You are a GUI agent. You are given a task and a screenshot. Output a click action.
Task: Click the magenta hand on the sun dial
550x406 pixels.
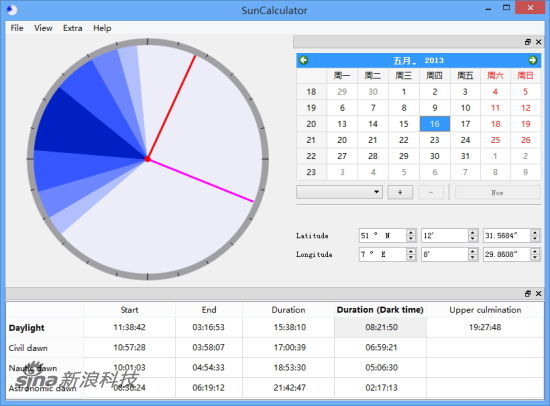[201, 180]
